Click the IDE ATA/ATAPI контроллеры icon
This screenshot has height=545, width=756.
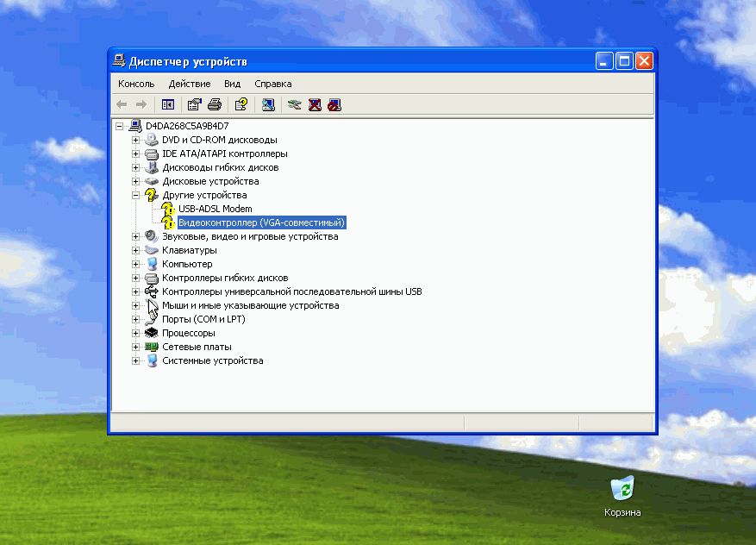tap(152, 153)
